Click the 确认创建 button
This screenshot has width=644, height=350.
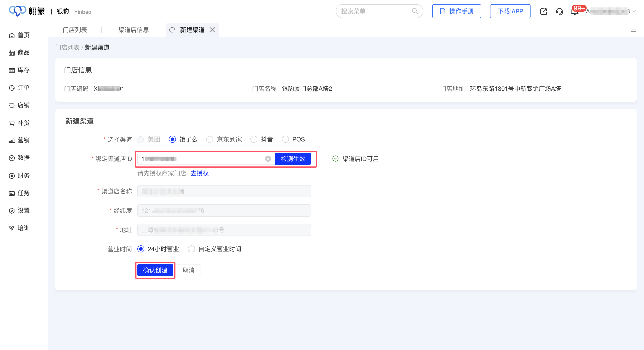coord(155,270)
